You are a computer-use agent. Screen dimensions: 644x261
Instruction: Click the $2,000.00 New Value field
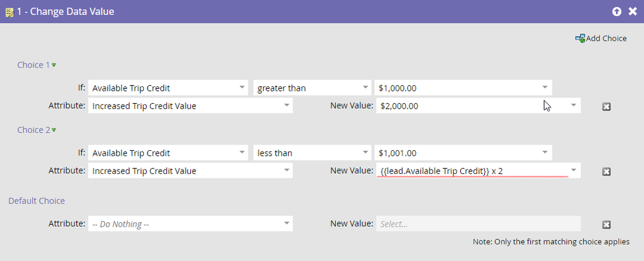tap(478, 106)
